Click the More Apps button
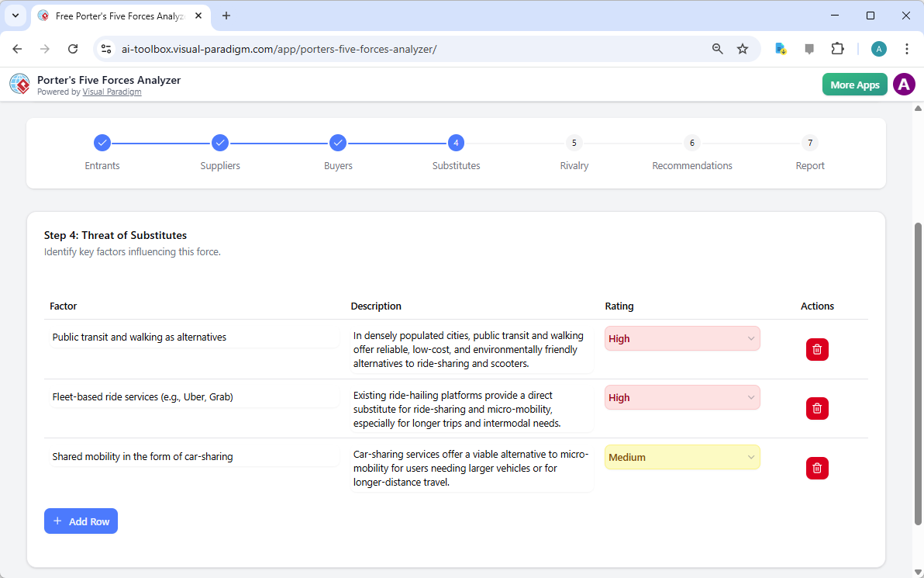This screenshot has height=578, width=924. coord(854,84)
